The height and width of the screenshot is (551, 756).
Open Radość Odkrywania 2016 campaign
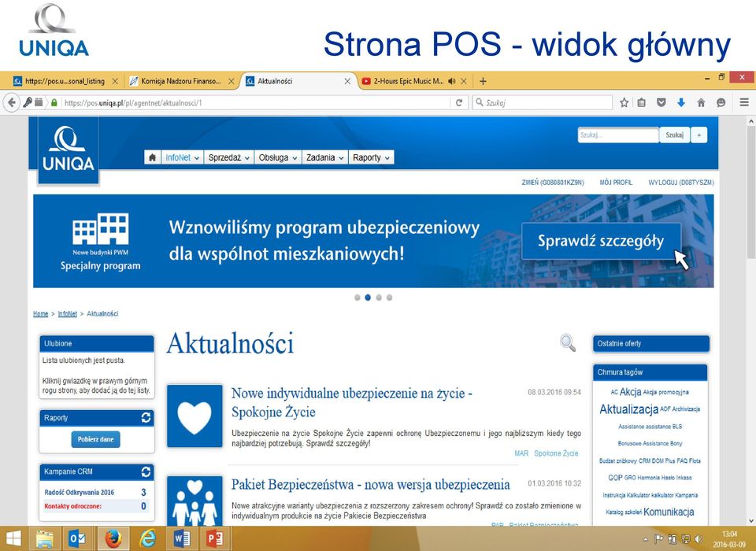pyautogui.click(x=79, y=492)
